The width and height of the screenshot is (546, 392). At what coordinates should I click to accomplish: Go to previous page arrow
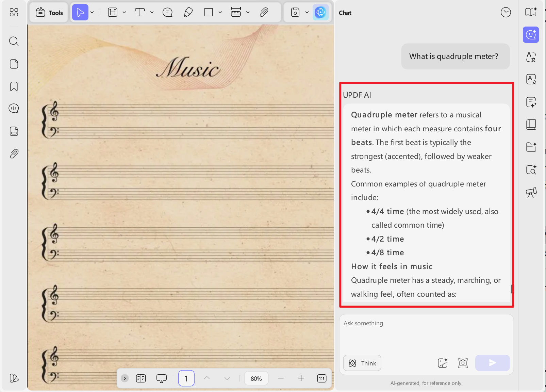click(x=207, y=378)
